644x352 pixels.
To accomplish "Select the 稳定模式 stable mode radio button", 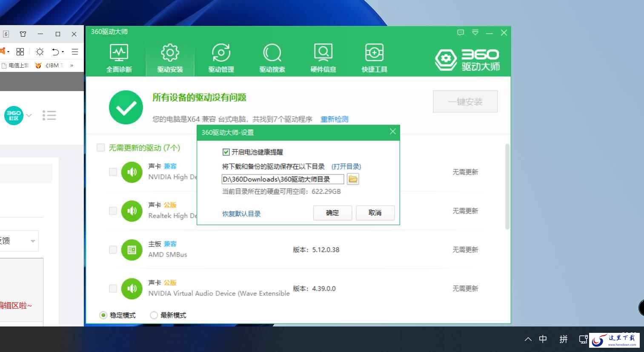I will (103, 315).
